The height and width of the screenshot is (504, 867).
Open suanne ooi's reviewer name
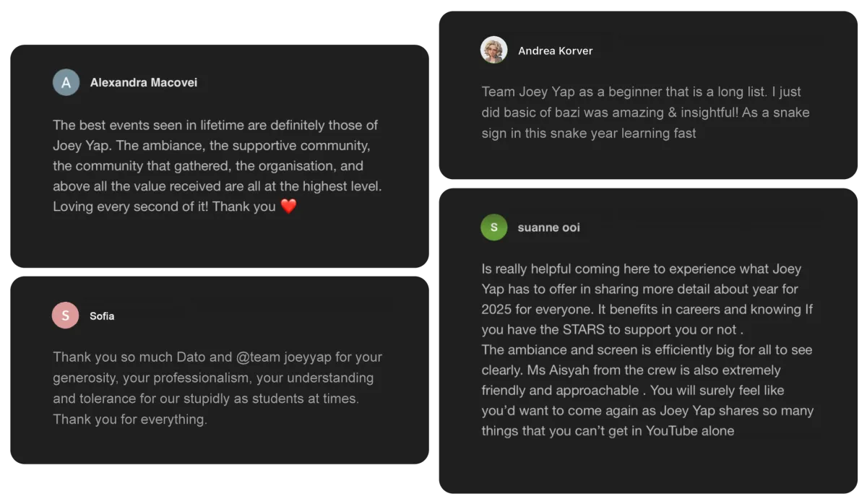549,227
